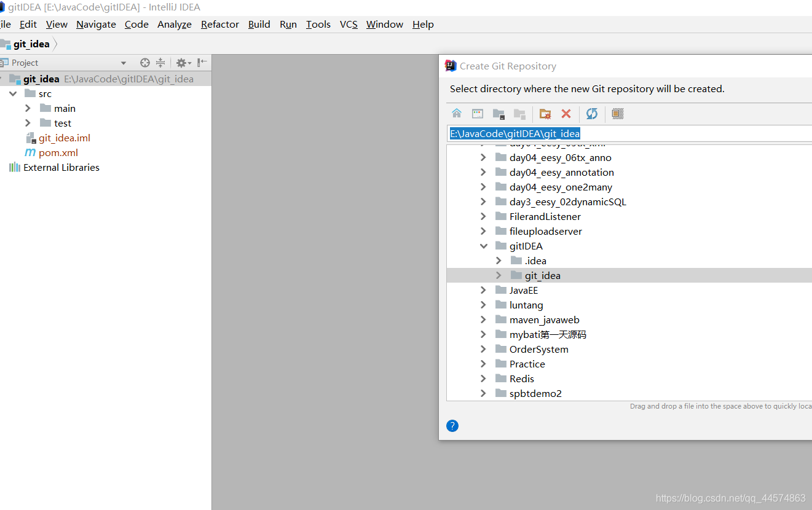The height and width of the screenshot is (510, 812).
Task: Create a New Folder with toolbar icon
Action: 545,114
